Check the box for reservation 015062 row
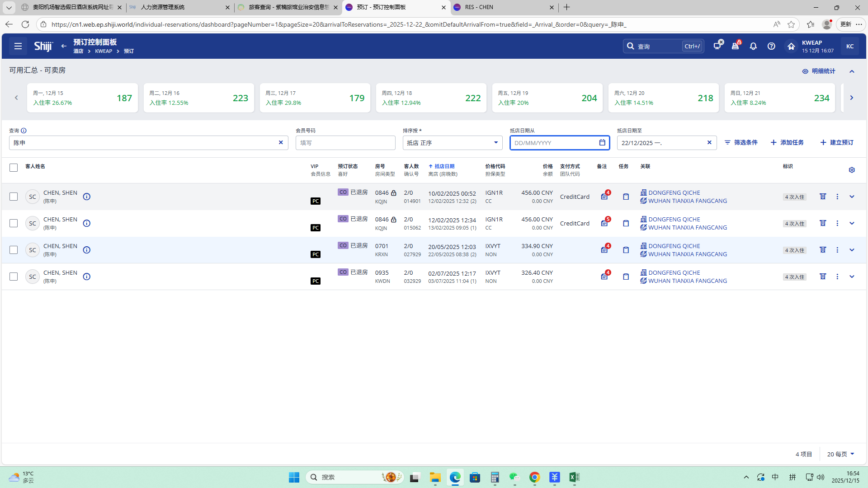The height and width of the screenshot is (488, 868). [14, 223]
